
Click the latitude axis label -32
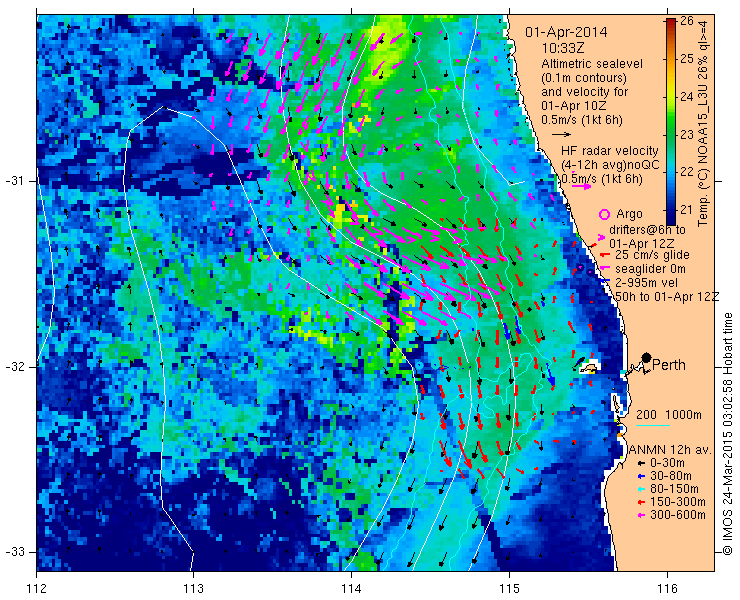point(15,366)
